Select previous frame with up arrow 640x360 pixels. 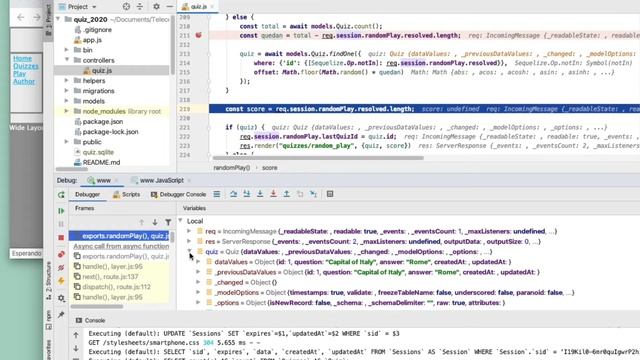click(142, 222)
